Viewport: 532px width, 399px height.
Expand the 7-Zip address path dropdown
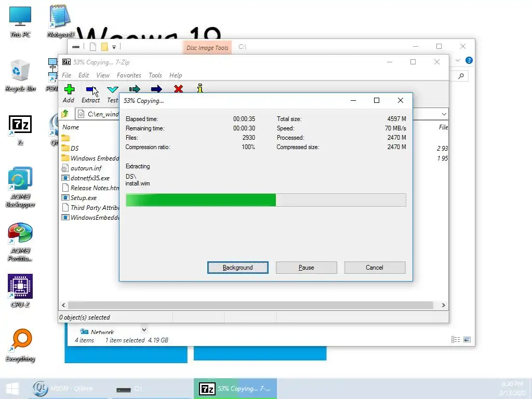coord(444,114)
